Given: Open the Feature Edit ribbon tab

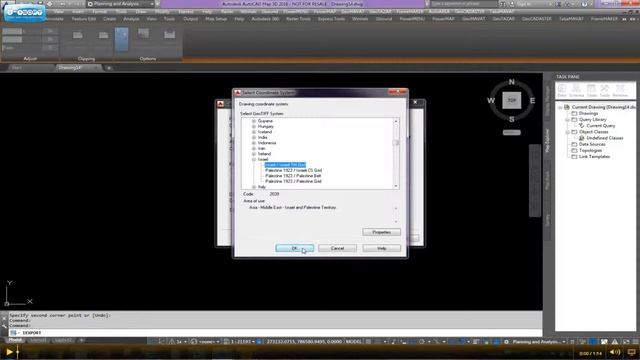Looking at the screenshot, I should coord(83,19).
